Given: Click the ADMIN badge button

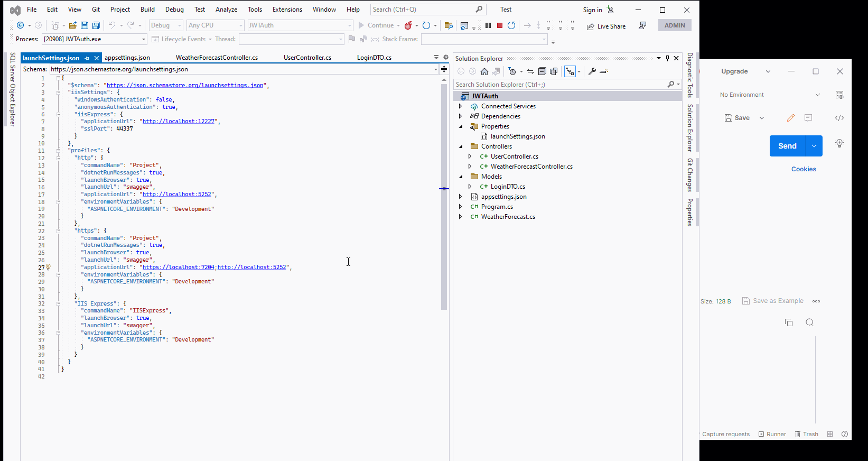Looking at the screenshot, I should [x=675, y=25].
